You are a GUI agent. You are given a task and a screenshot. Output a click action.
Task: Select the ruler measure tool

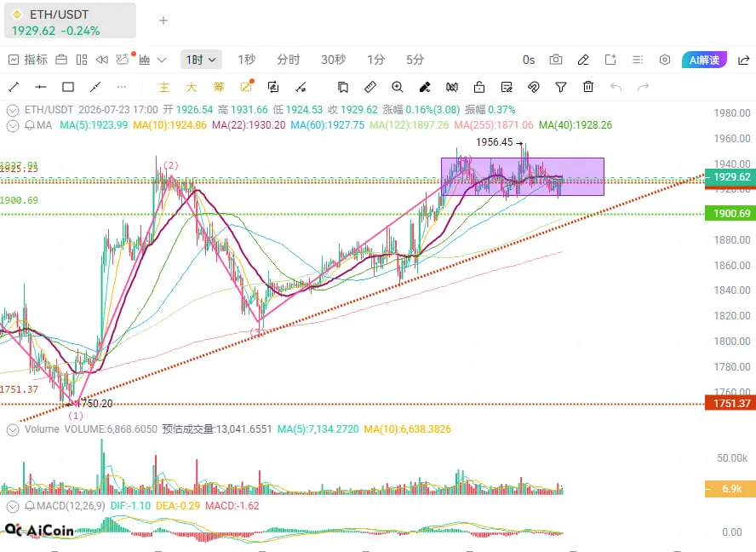[369, 88]
